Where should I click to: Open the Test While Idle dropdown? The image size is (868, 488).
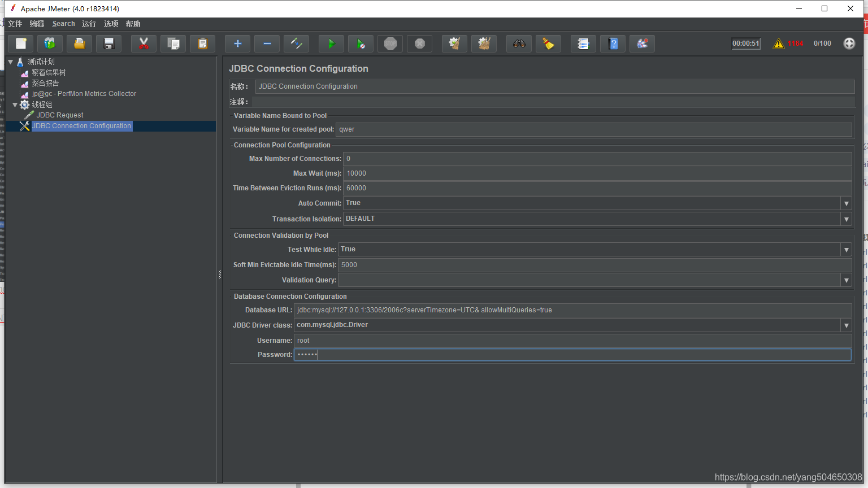coord(846,250)
